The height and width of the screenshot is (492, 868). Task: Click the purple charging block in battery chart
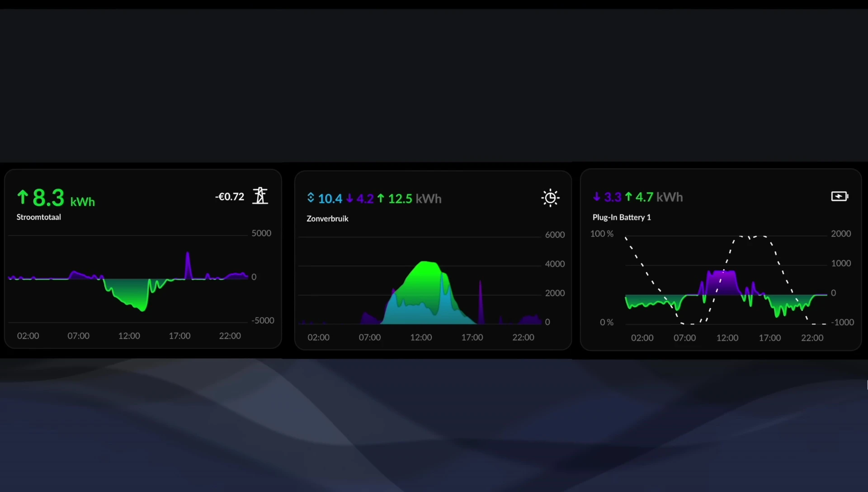pos(722,283)
